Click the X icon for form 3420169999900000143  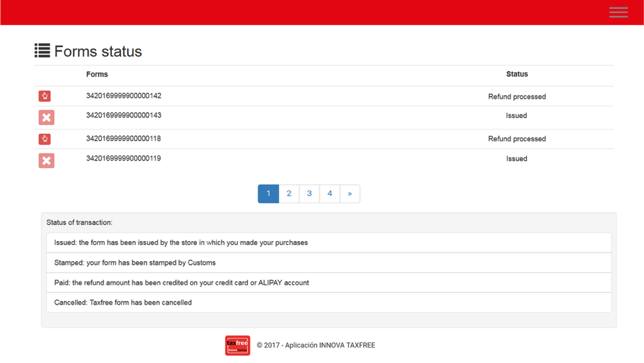(x=46, y=117)
